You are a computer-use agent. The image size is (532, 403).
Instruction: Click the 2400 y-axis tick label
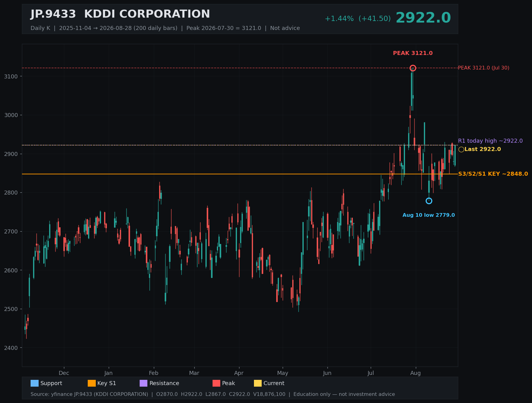point(11,348)
